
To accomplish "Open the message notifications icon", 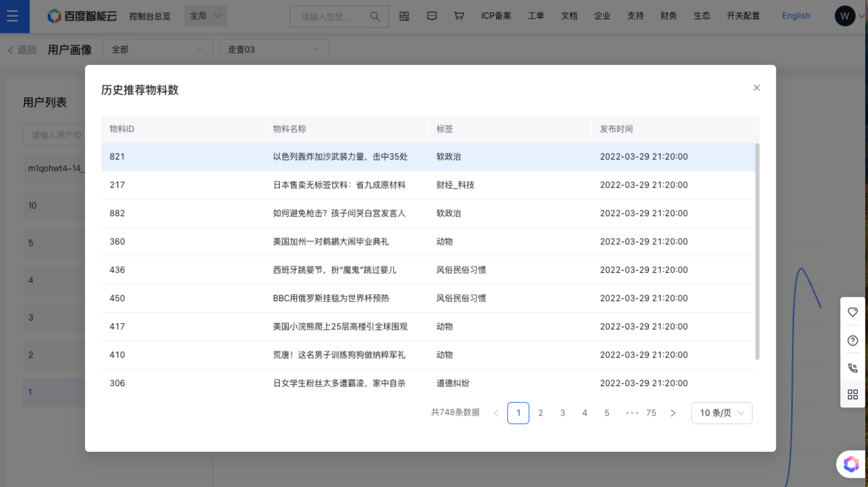I will coord(432,16).
